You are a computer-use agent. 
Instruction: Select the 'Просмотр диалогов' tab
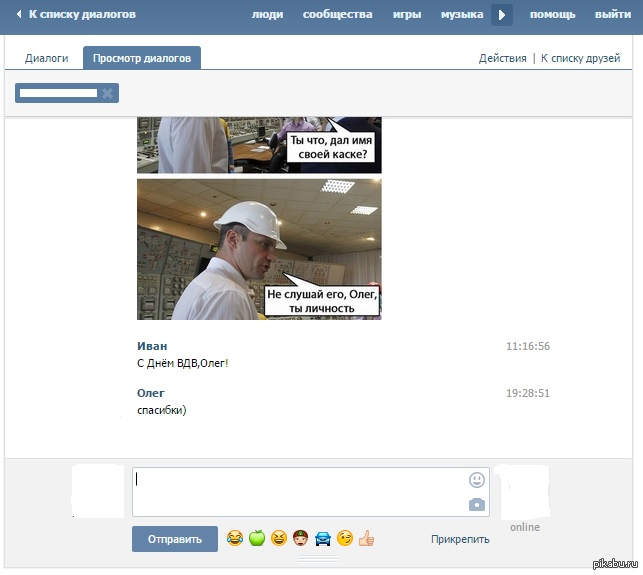click(142, 58)
